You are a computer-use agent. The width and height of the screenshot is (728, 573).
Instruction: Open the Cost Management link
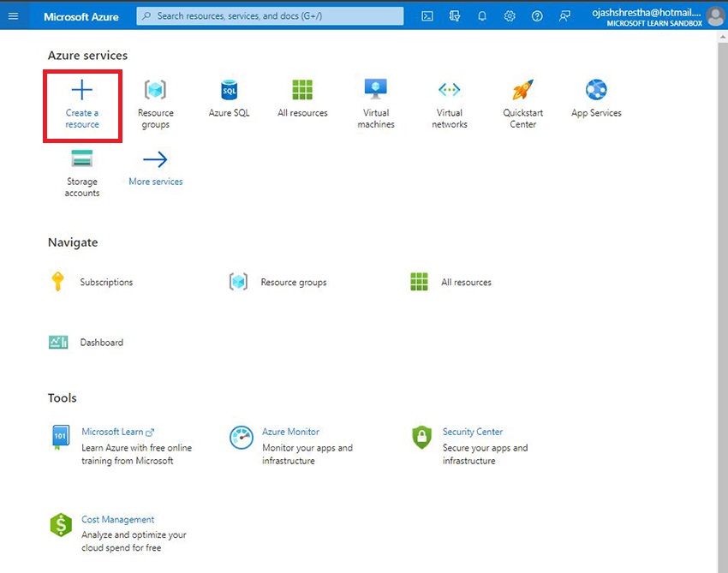click(117, 520)
